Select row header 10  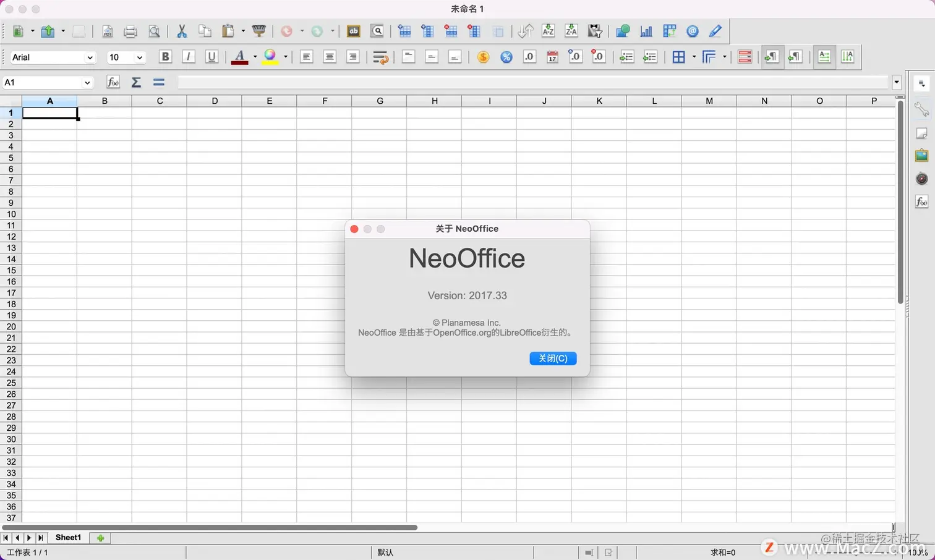point(11,214)
